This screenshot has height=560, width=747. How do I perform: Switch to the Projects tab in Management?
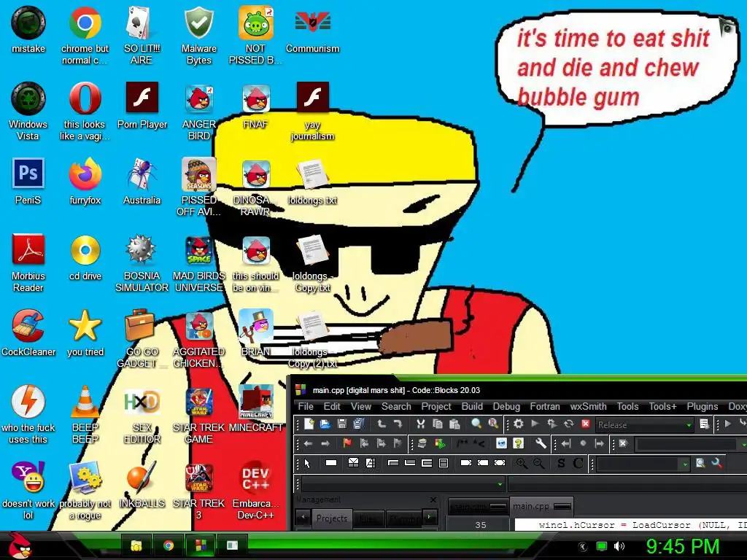pyautogui.click(x=332, y=518)
